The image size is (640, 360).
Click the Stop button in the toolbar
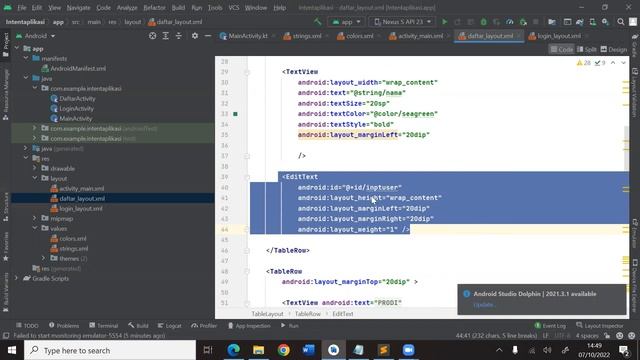pyautogui.click(x=536, y=22)
